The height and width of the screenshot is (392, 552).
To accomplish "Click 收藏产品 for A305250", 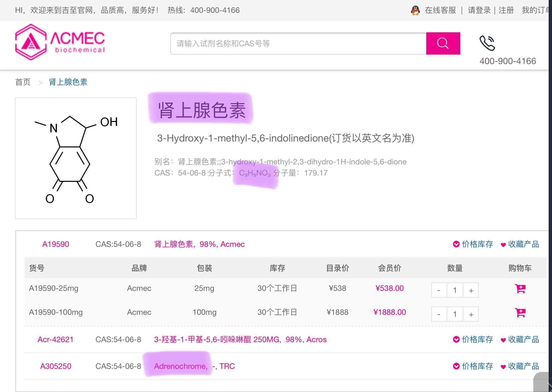I will (524, 366).
